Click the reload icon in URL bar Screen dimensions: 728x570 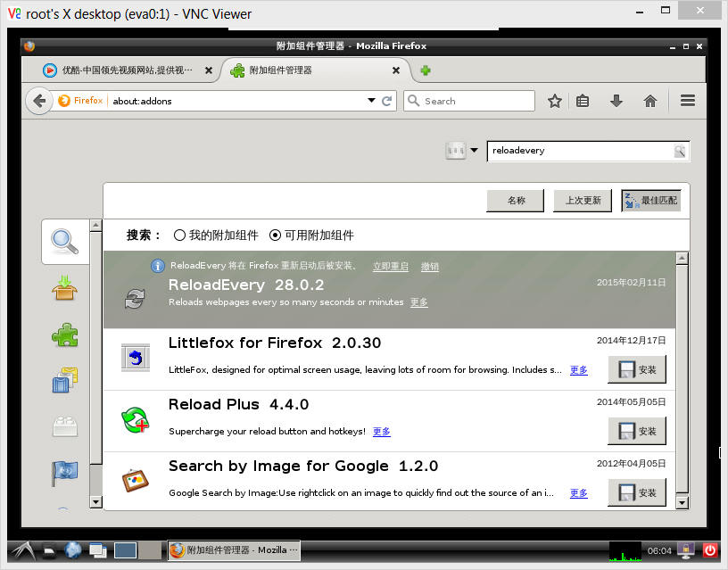click(387, 101)
